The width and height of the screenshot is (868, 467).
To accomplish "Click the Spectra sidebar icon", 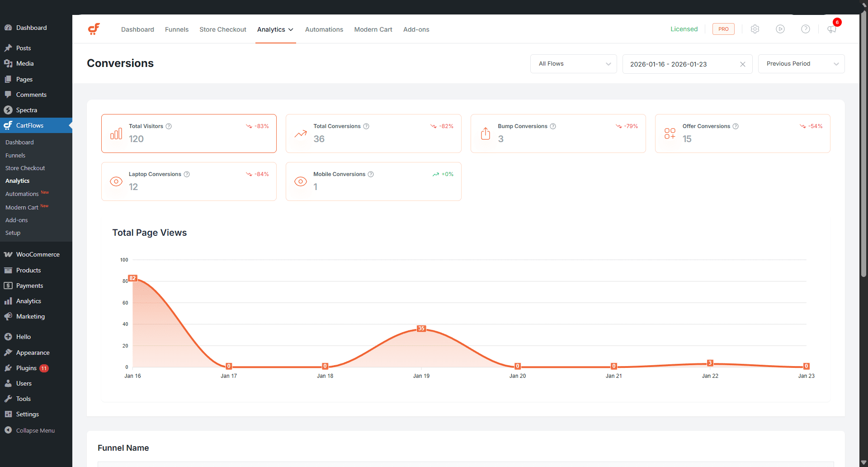I will click(x=9, y=110).
